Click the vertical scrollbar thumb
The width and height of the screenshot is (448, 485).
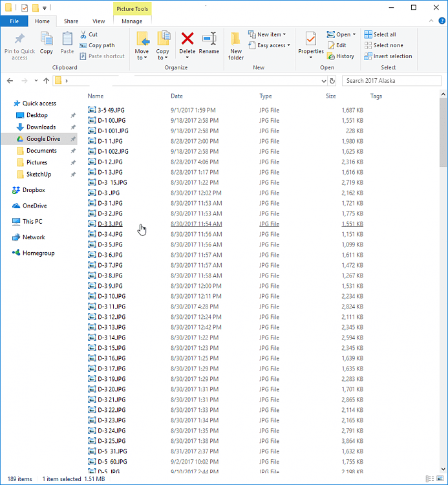coord(443,133)
